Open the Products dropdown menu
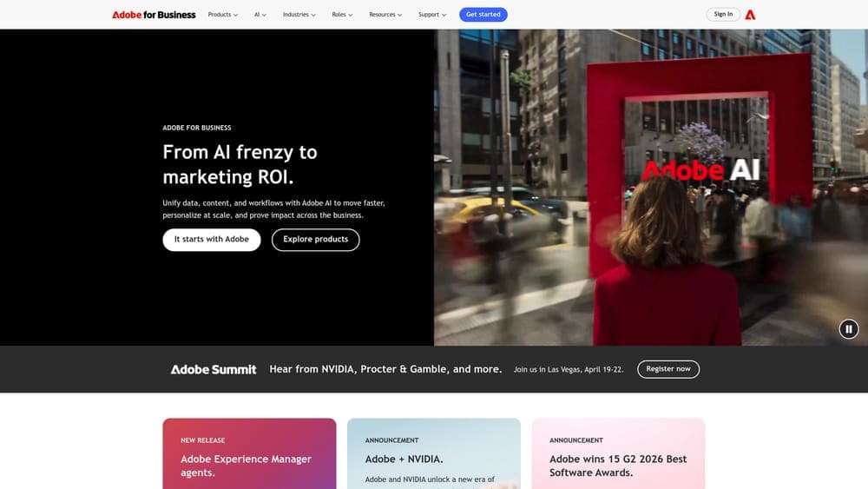 pos(222,15)
